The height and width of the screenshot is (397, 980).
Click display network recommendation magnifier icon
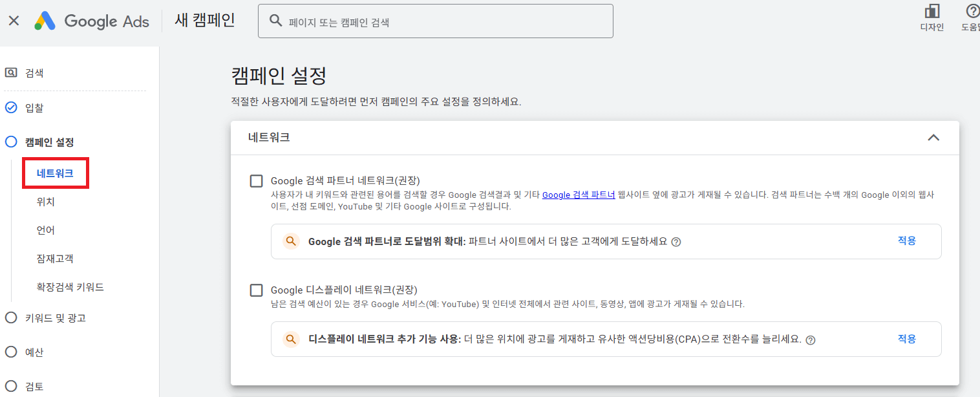pos(291,339)
